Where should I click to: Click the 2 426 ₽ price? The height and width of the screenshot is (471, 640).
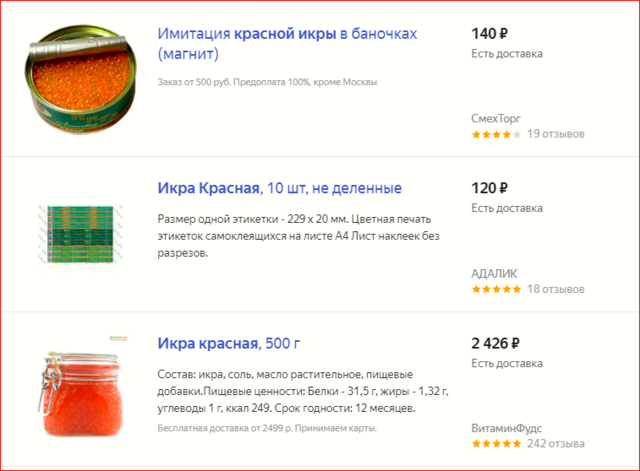coord(497,344)
